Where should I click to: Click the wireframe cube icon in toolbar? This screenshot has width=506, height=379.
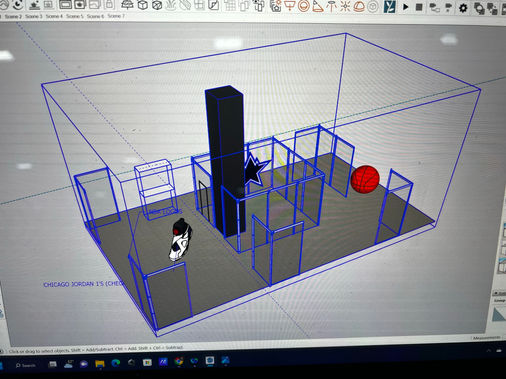click(157, 5)
